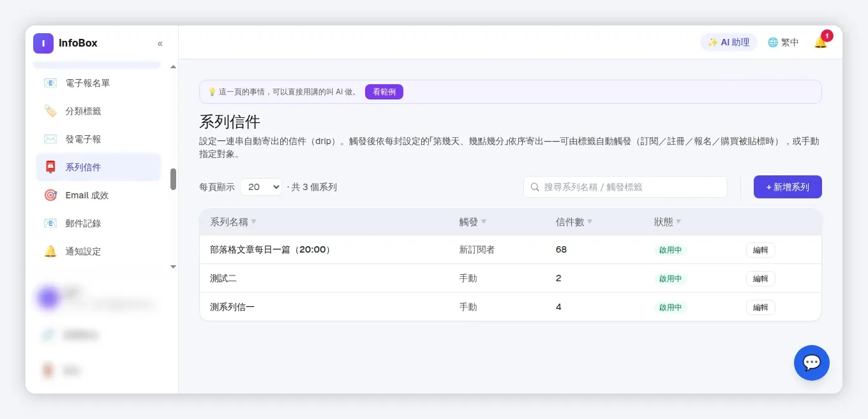868x419 pixels.
Task: Click the 啟用中 badge of 部落格文章每日一篇
Action: (671, 250)
